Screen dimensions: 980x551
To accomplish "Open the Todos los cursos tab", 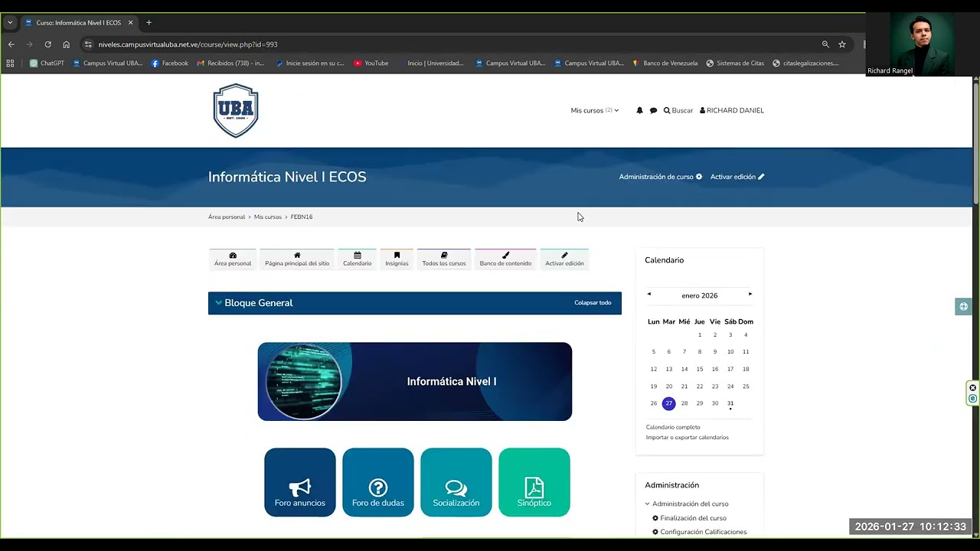I will [444, 259].
